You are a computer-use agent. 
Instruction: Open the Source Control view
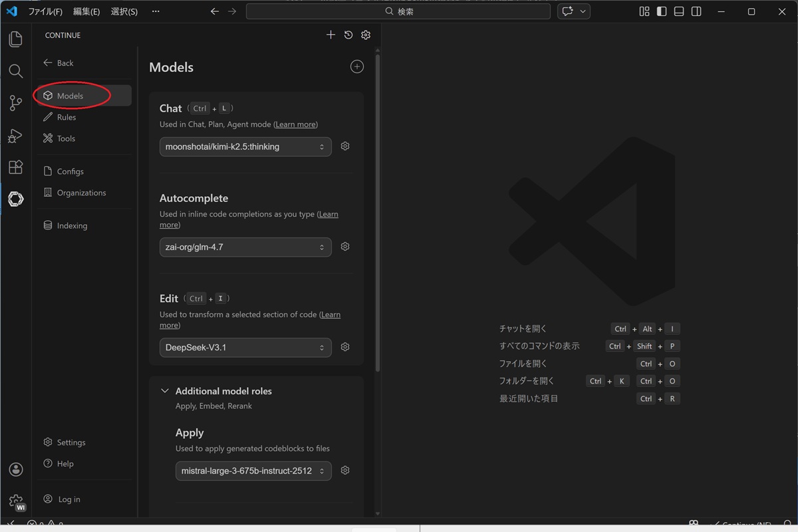coord(15,103)
